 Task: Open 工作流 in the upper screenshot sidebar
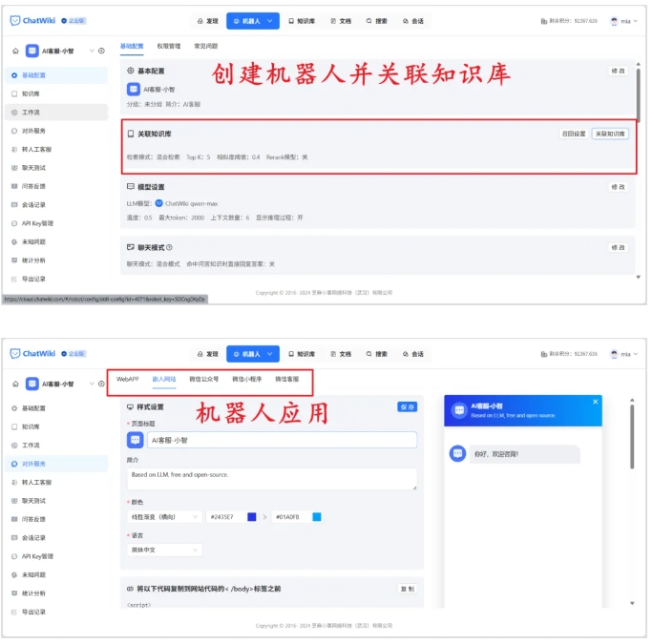coord(56,113)
